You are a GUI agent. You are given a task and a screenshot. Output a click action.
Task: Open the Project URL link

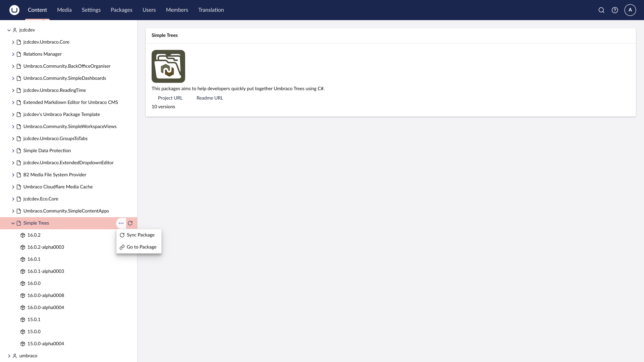170,98
